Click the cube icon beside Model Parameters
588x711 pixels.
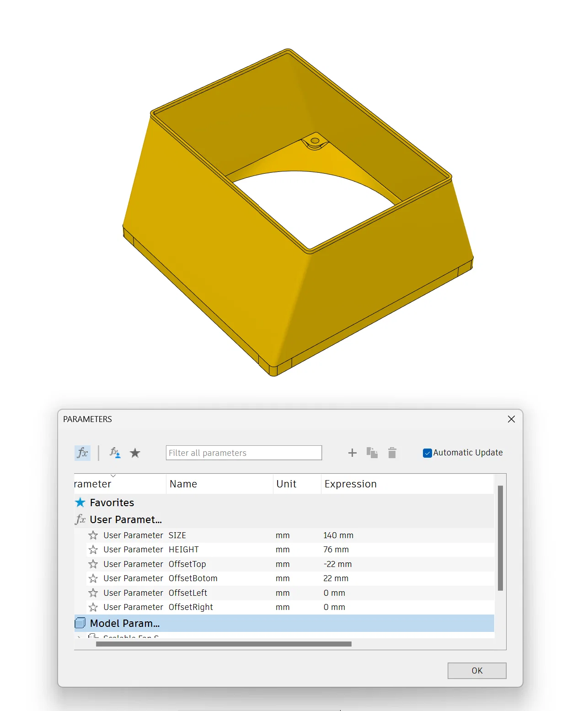80,623
